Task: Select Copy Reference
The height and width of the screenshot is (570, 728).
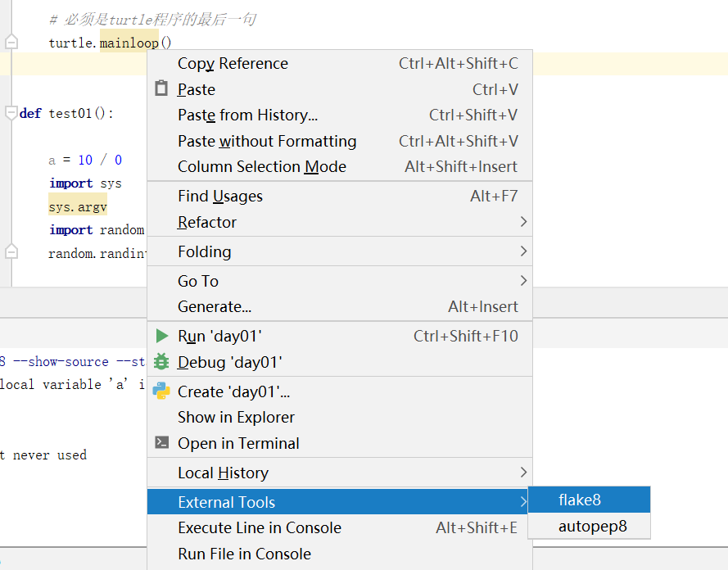Action: 233,63
